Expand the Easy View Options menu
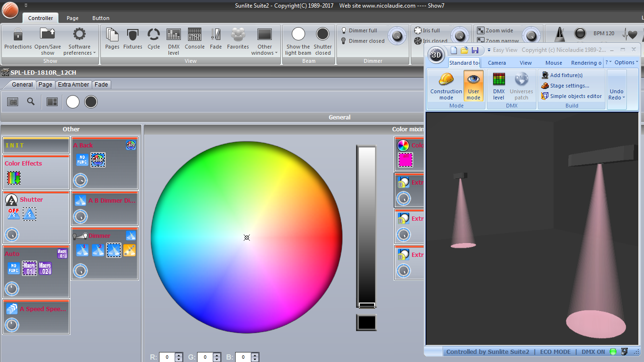 [x=626, y=62]
